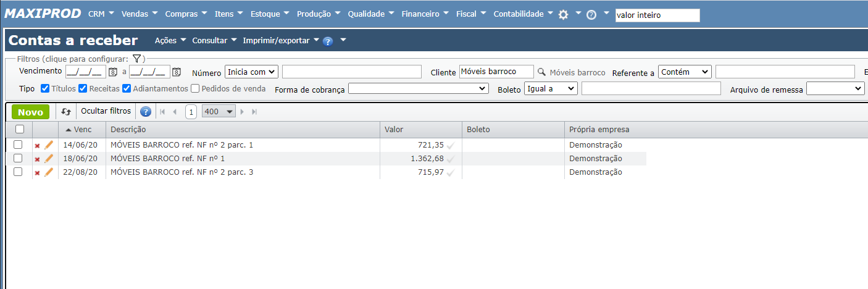Click the checkmark next to value 715,97
The image size is (868, 289).
(x=451, y=172)
